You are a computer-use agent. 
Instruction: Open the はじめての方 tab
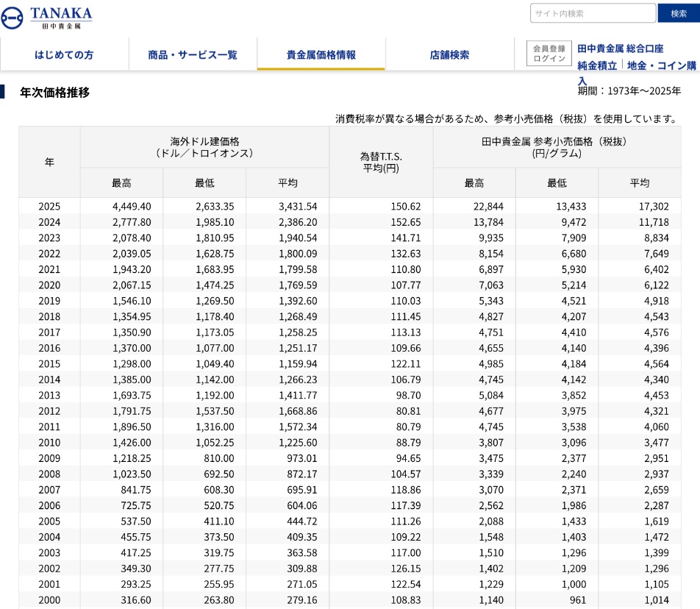64,54
